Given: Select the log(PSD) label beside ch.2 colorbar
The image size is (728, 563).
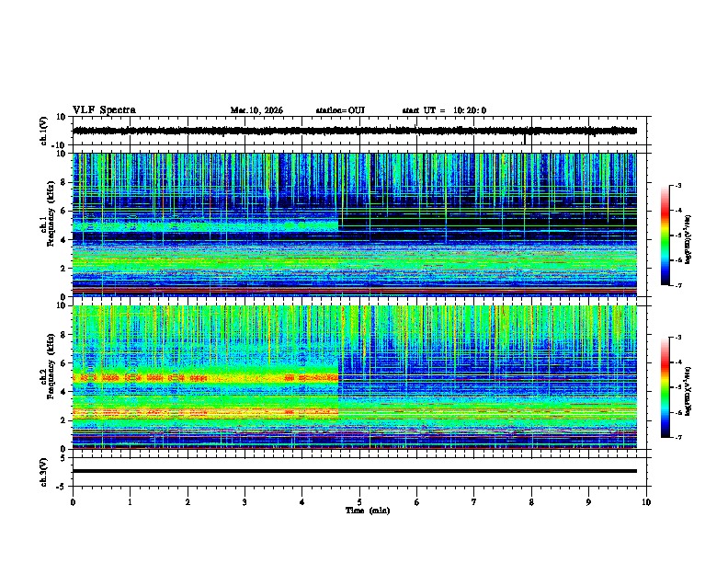Looking at the screenshot, I should tap(688, 391).
